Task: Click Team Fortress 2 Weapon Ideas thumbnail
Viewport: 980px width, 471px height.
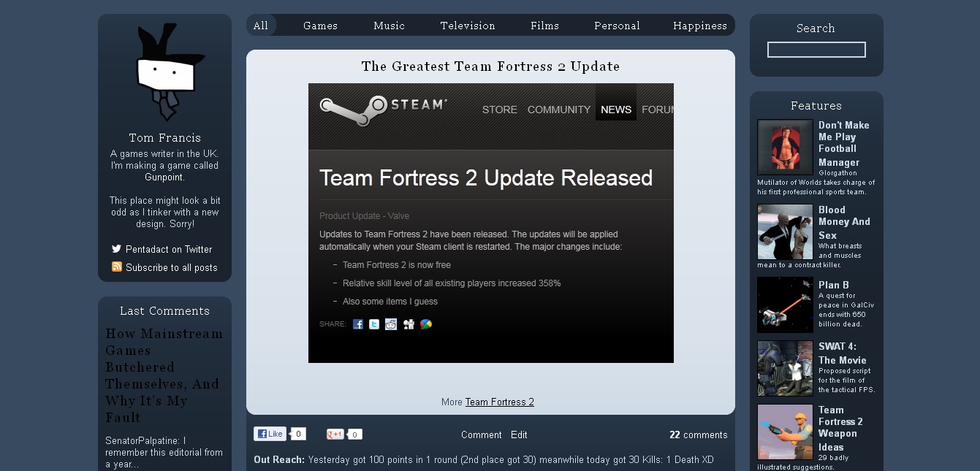Action: (x=785, y=432)
